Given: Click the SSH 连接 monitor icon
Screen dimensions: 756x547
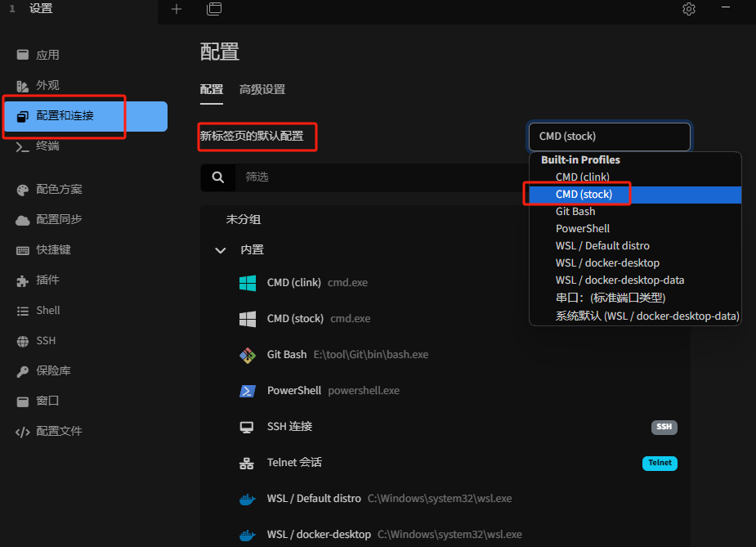Looking at the screenshot, I should coord(247,427).
